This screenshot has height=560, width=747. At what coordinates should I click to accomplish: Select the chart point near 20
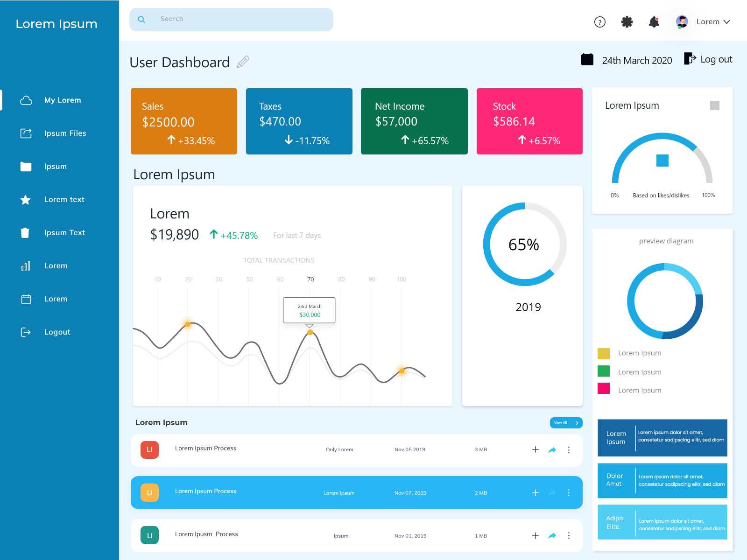click(x=188, y=324)
